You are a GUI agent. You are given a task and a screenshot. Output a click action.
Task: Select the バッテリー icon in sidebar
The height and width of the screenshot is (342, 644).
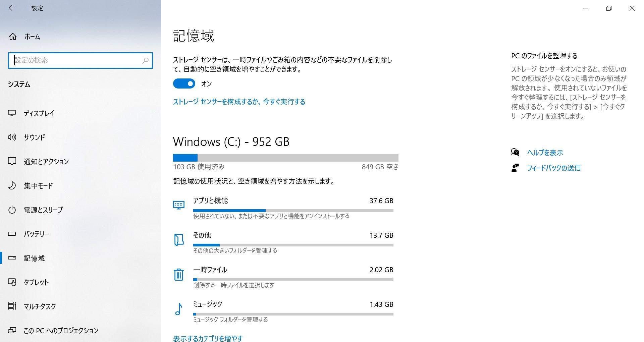pyautogui.click(x=12, y=234)
